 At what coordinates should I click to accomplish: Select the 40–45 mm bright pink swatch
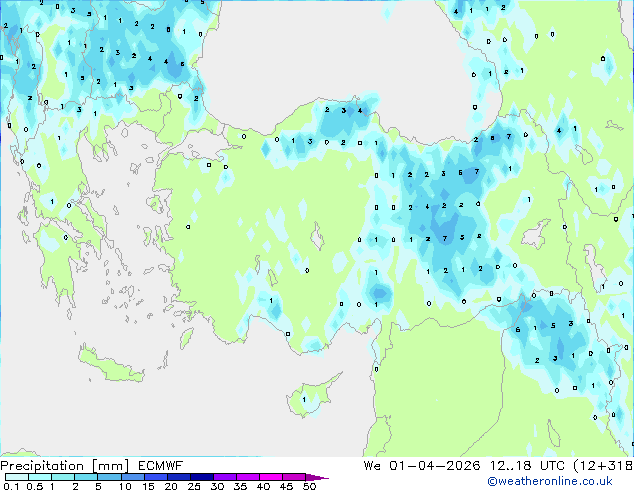coord(271,477)
